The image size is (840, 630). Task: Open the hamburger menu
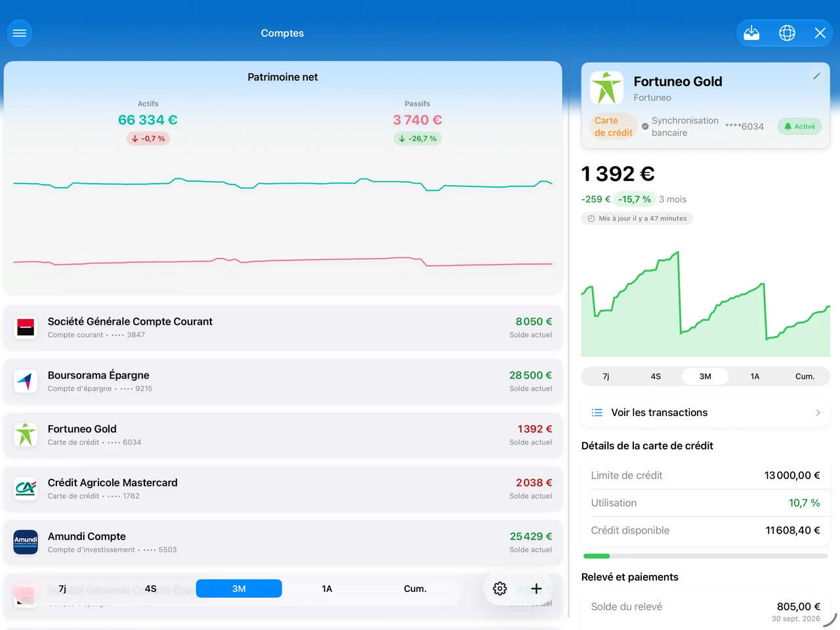20,33
